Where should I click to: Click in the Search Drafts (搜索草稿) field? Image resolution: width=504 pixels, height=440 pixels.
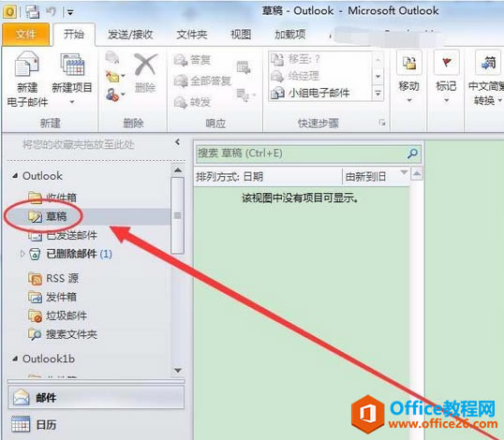[301, 154]
